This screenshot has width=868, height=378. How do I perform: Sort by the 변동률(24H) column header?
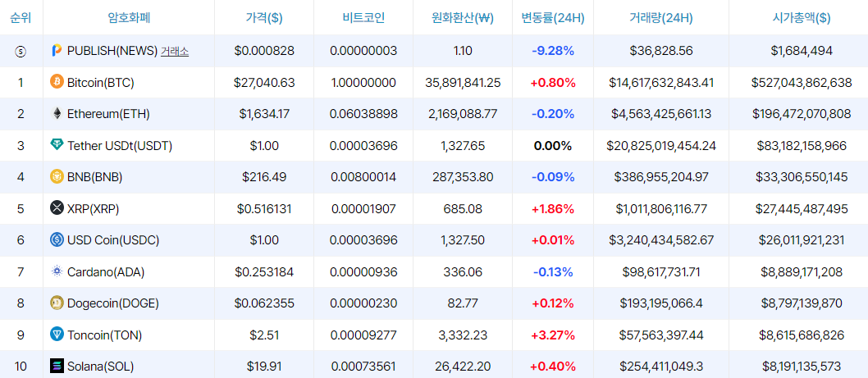click(553, 18)
